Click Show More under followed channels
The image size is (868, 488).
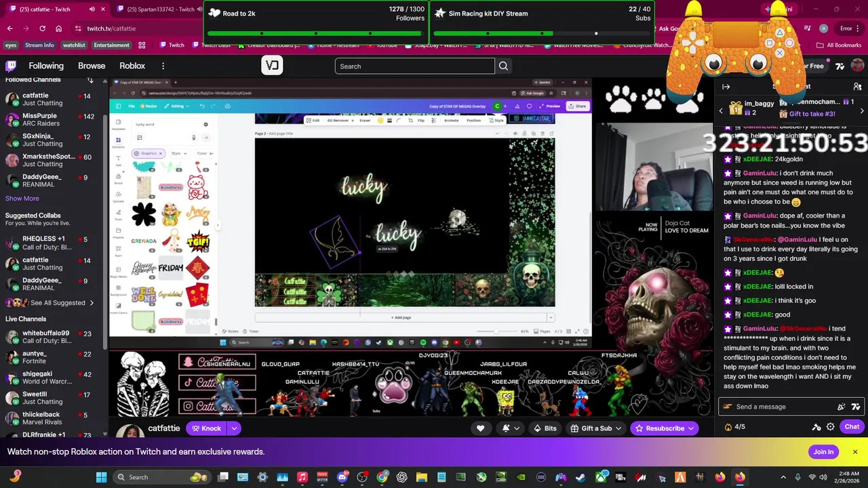click(x=22, y=199)
